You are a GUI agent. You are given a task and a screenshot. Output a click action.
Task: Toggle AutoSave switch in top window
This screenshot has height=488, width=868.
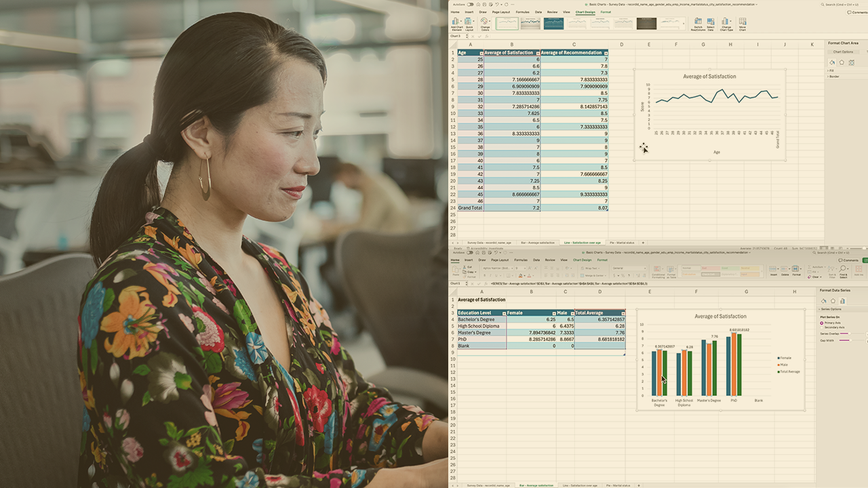tap(470, 4)
